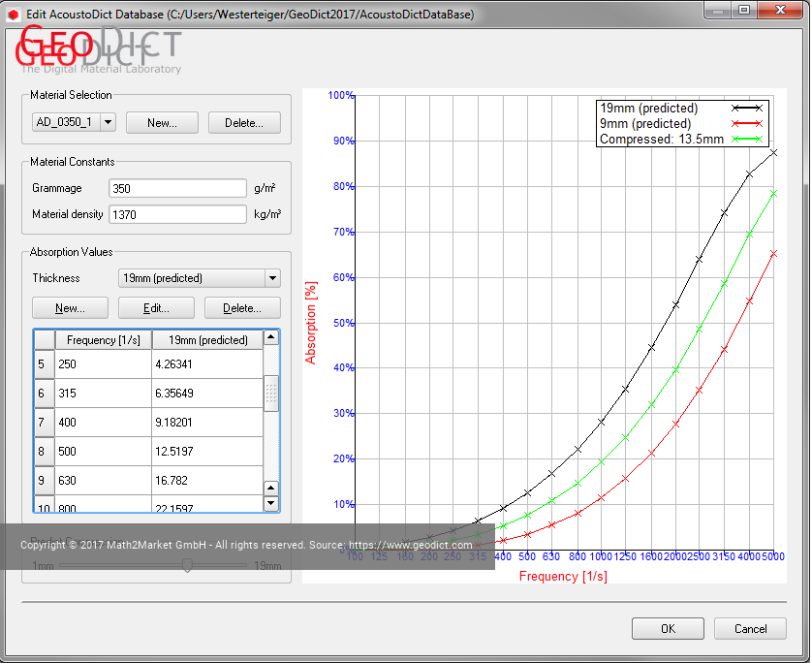Click the table scrollbar down arrow
The image size is (812, 663).
[271, 489]
